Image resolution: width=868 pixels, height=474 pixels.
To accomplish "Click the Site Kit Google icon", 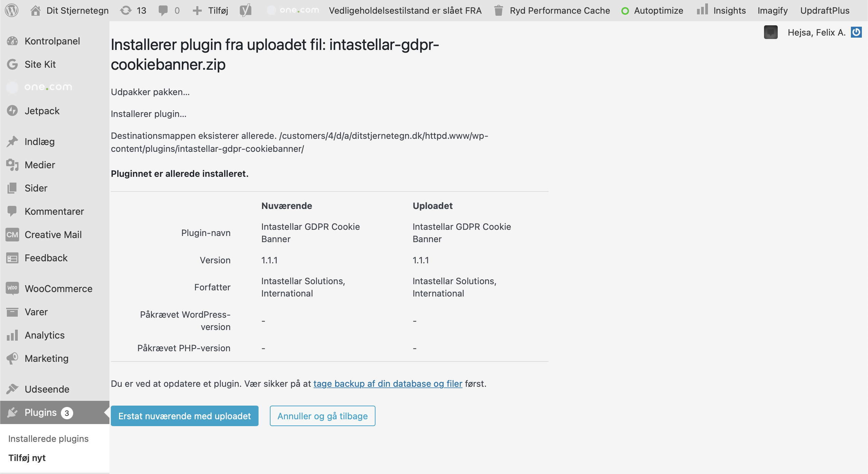I will tap(12, 64).
